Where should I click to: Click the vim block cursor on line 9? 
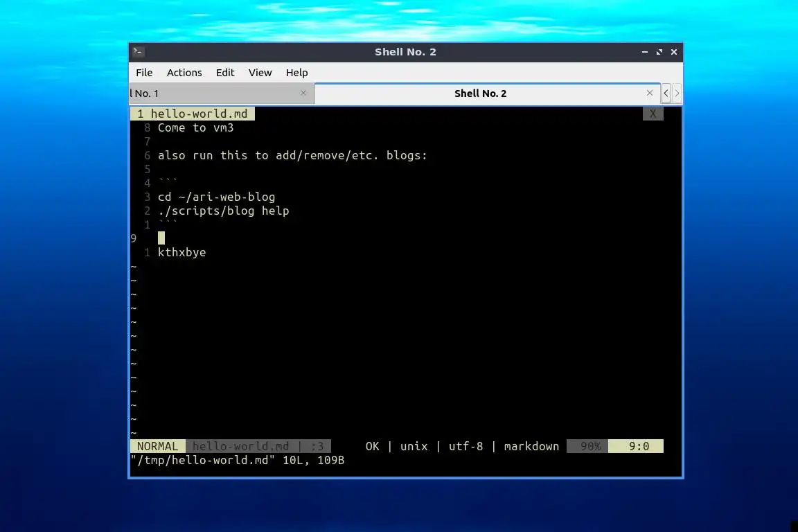(x=161, y=238)
